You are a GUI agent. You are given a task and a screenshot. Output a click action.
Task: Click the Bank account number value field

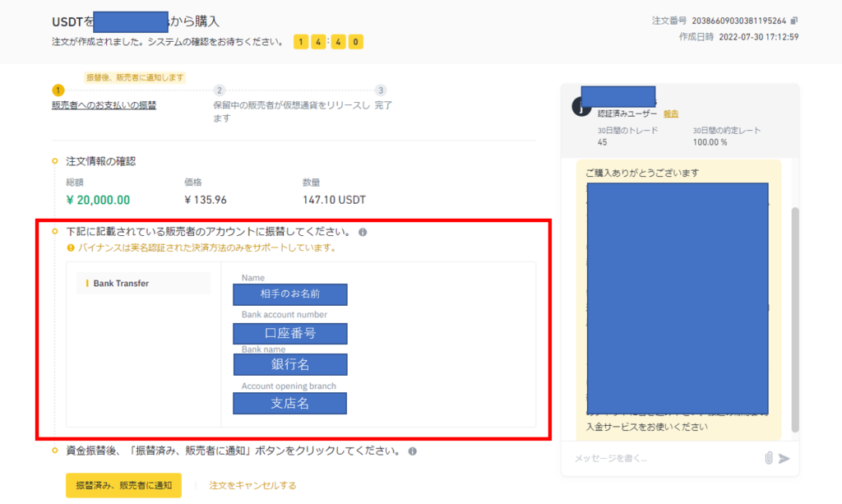click(x=289, y=333)
